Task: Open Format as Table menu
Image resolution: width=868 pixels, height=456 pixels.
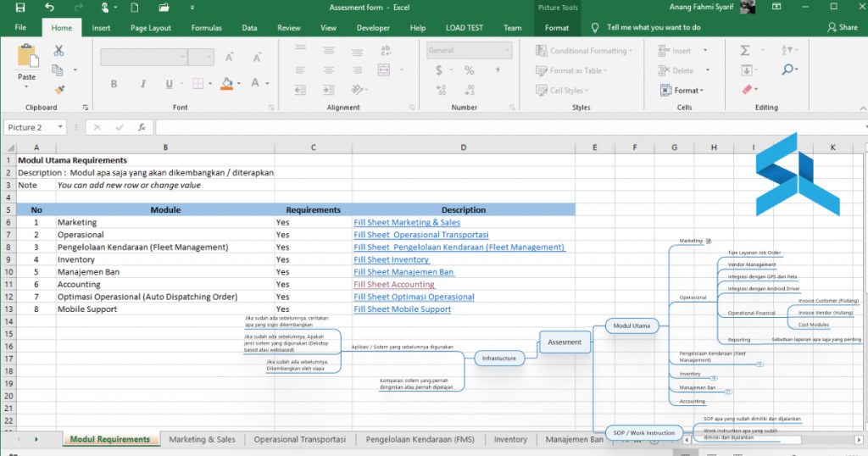Action: (x=571, y=70)
